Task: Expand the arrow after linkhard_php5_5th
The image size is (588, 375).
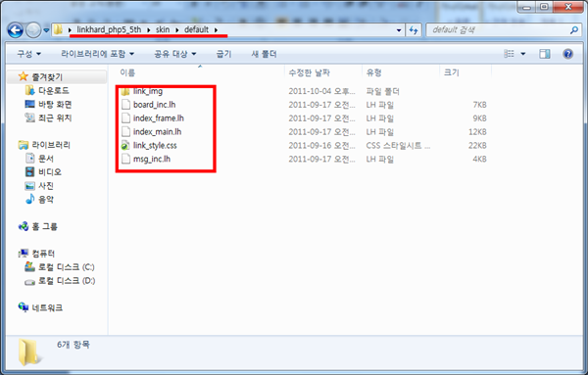Action: pos(149,30)
